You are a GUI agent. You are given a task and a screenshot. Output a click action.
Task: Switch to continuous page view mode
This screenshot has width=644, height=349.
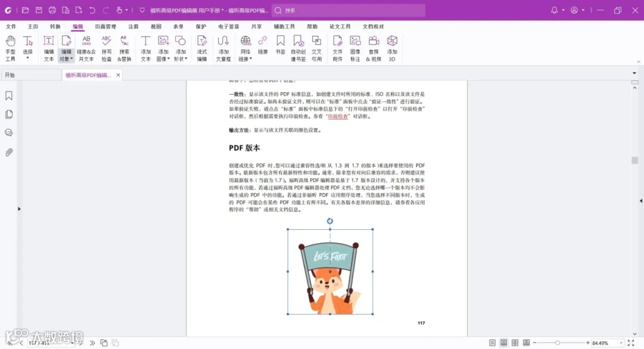click(503, 343)
